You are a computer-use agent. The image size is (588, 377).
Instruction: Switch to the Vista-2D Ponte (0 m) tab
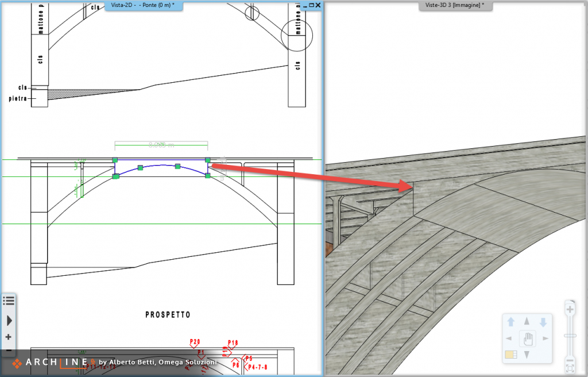(143, 5)
